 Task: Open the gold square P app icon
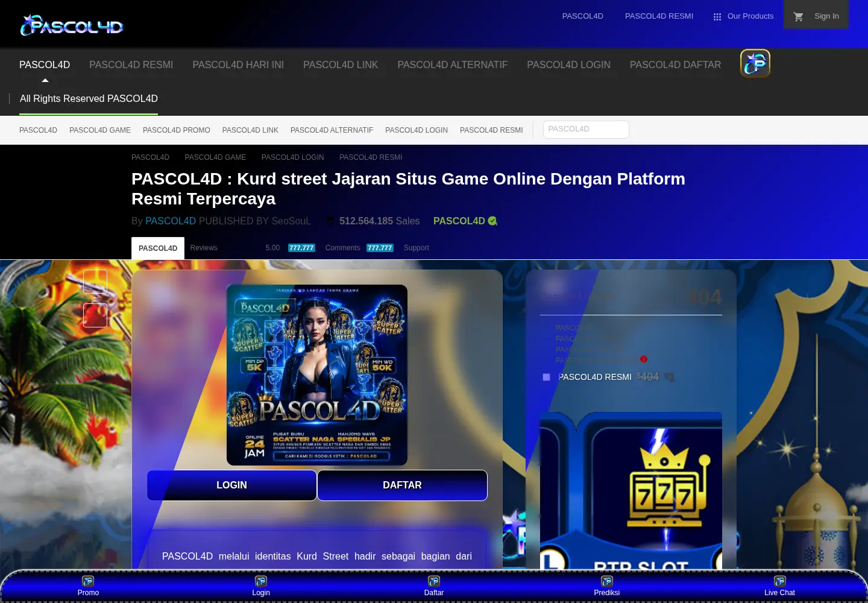tap(755, 63)
